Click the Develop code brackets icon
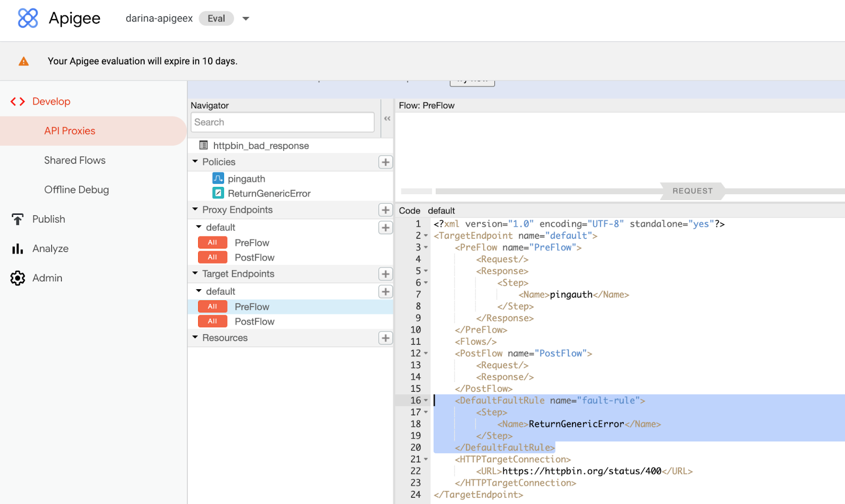The image size is (845, 504). [x=17, y=101]
